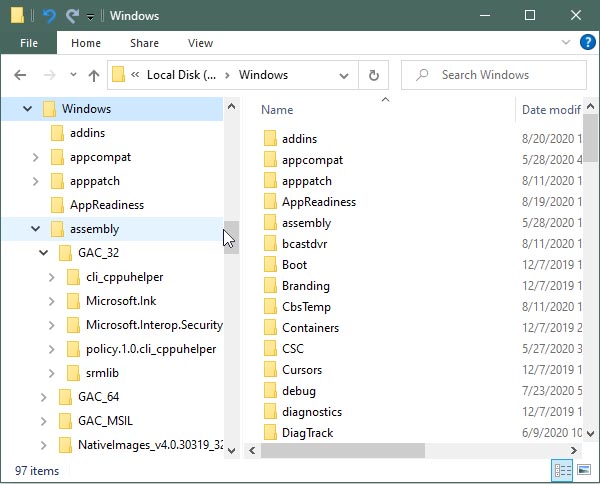
Task: Refresh the Windows folder view
Action: tap(373, 75)
